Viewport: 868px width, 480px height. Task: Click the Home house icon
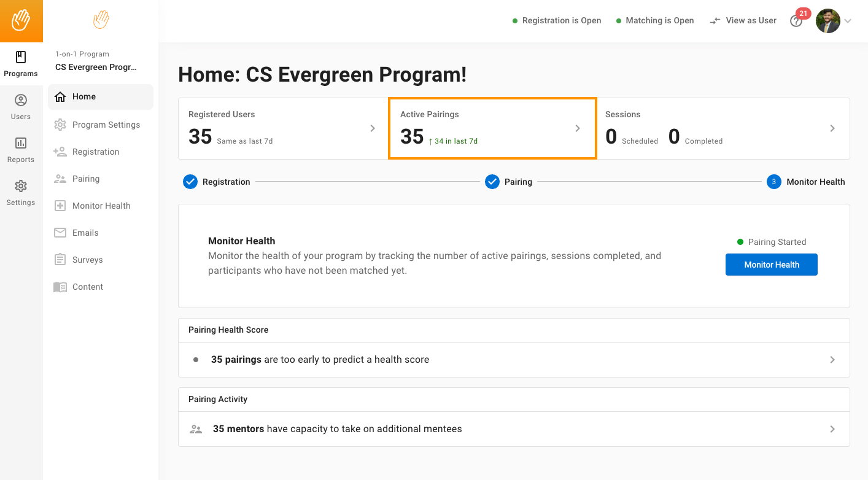click(x=60, y=97)
